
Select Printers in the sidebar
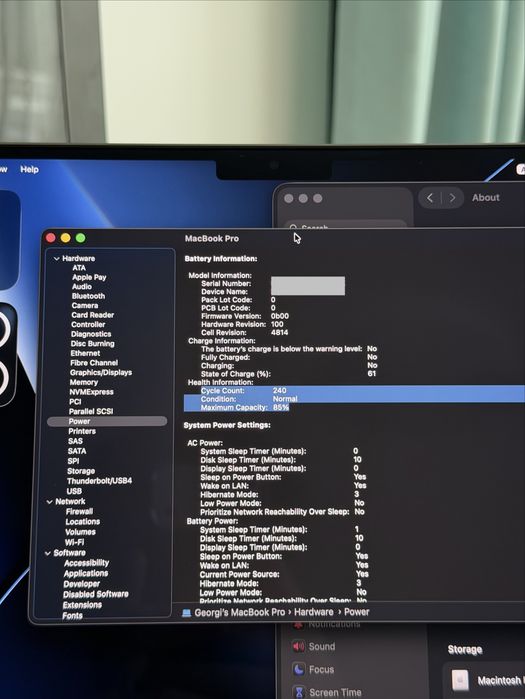(x=82, y=431)
